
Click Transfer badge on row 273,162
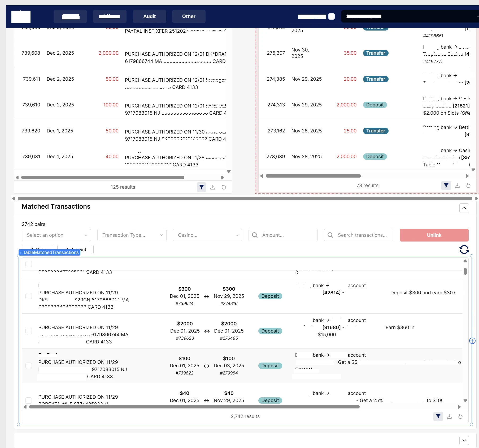(x=376, y=131)
